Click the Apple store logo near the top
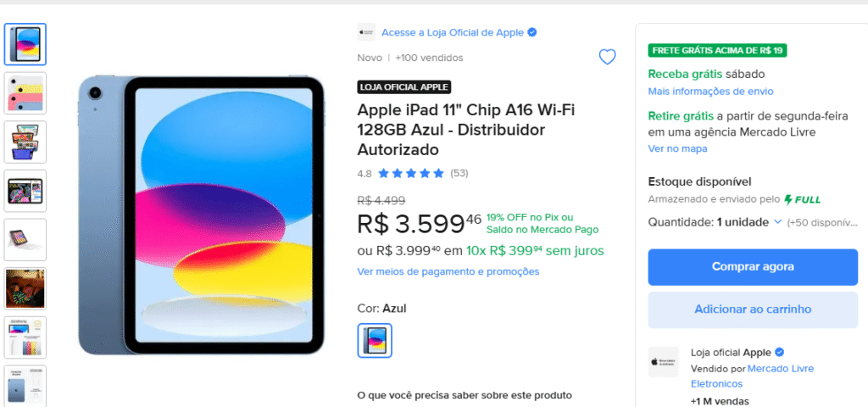Viewport: 868px width, 407px height. [366, 32]
